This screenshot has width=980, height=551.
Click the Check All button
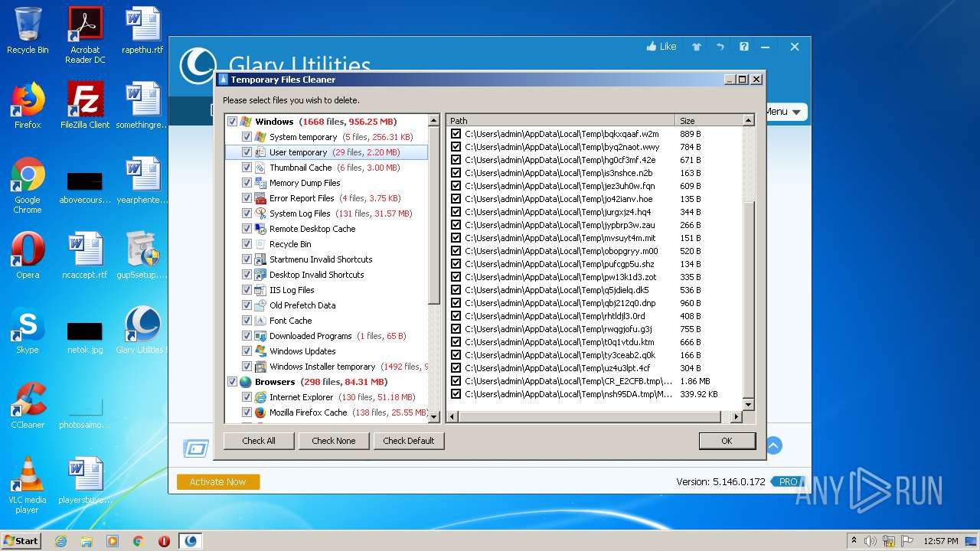click(259, 441)
